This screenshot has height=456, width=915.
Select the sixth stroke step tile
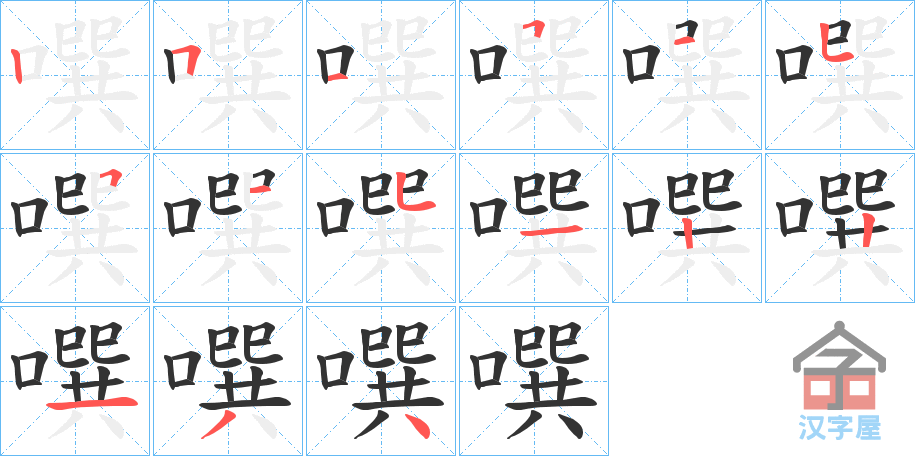[x=839, y=75]
